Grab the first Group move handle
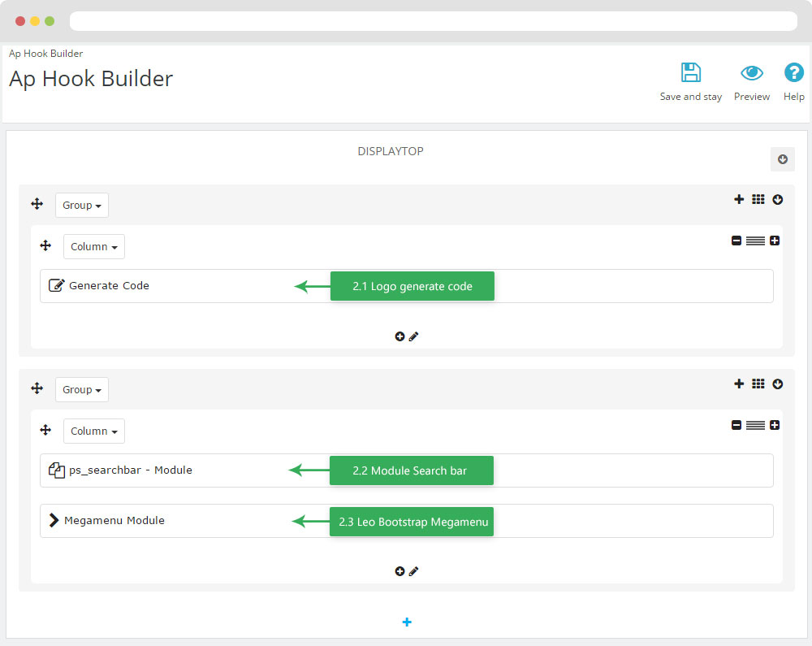812x646 pixels. 37,204
